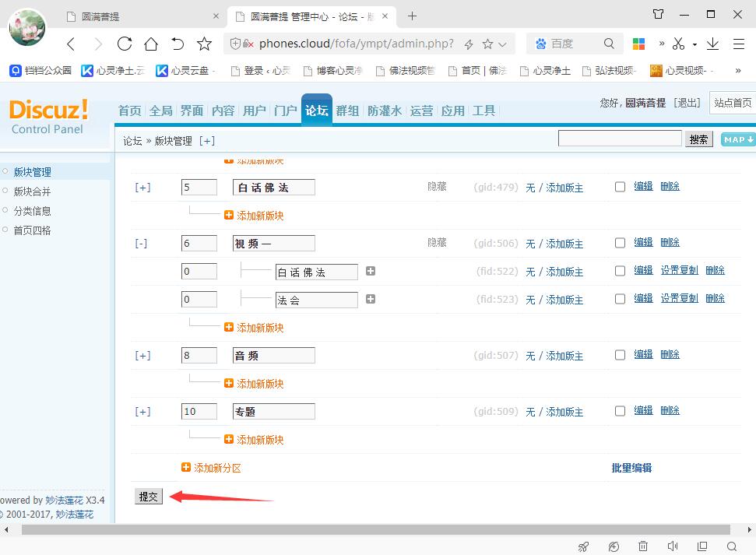
Task: Click the plus icon next to 法会 sub-forum
Action: [x=371, y=299]
